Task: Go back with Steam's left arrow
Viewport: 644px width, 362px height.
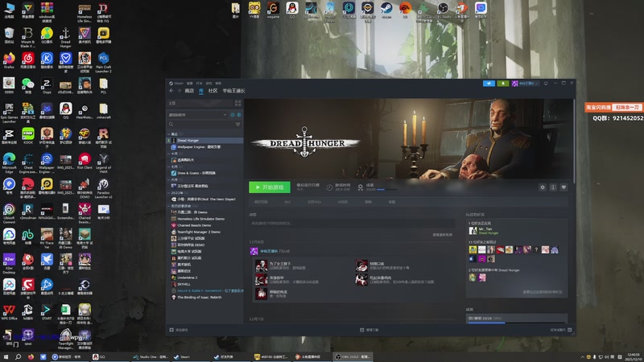Action: coord(171,91)
